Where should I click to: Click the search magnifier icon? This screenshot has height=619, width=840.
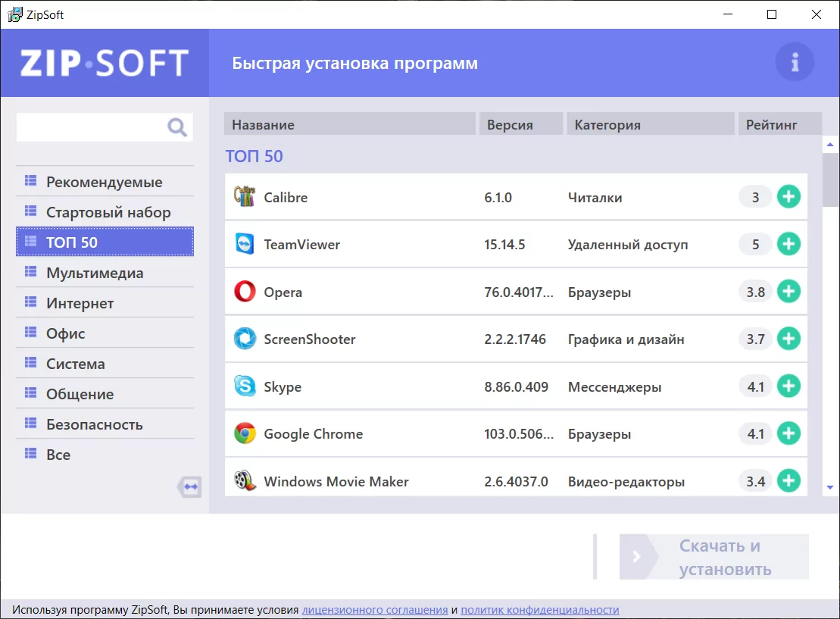(x=177, y=127)
